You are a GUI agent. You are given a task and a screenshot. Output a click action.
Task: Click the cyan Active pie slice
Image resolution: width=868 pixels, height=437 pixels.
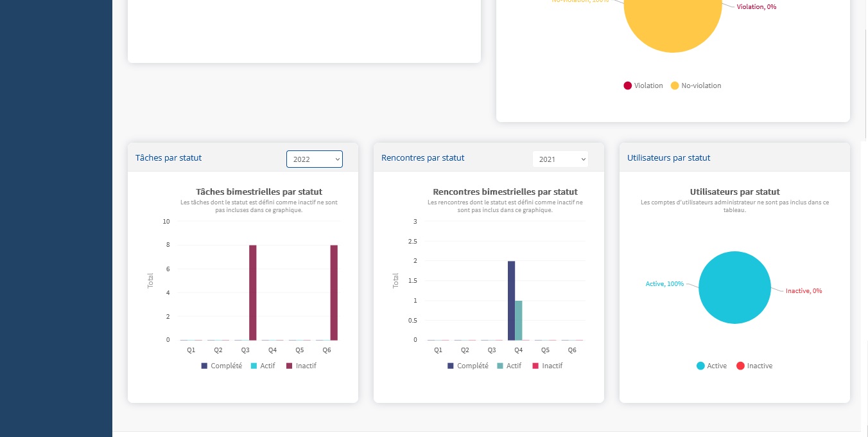(x=734, y=287)
